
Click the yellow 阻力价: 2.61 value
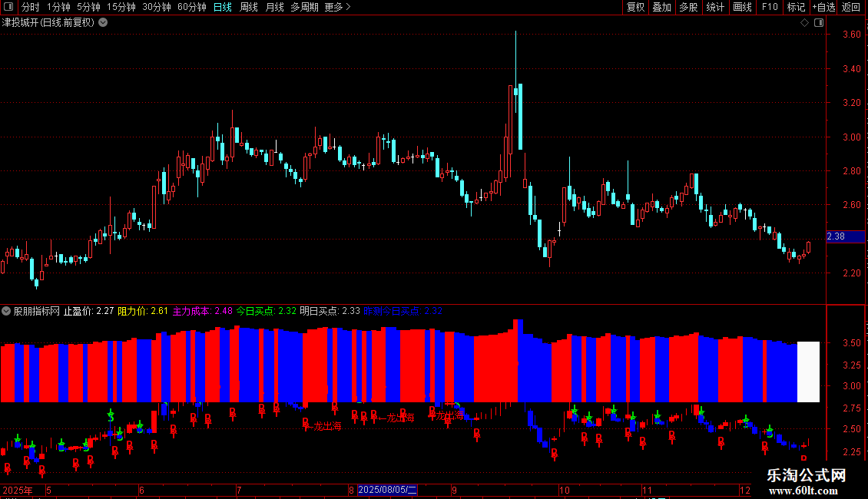coord(143,312)
